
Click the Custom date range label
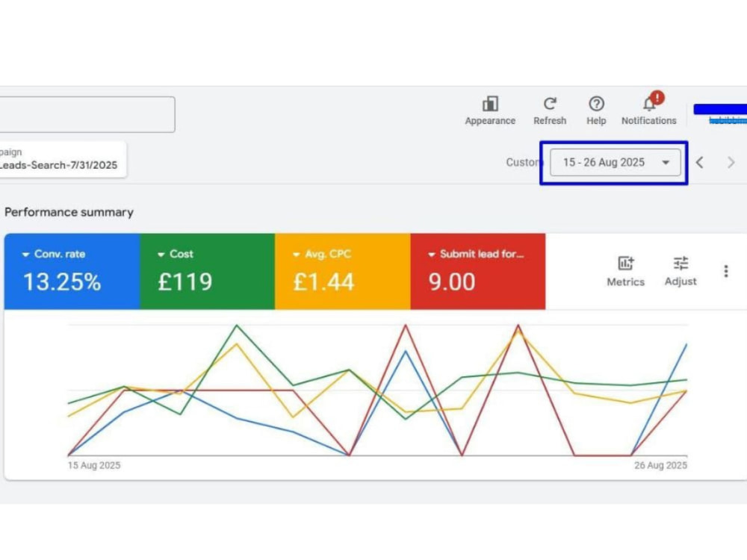(x=523, y=162)
